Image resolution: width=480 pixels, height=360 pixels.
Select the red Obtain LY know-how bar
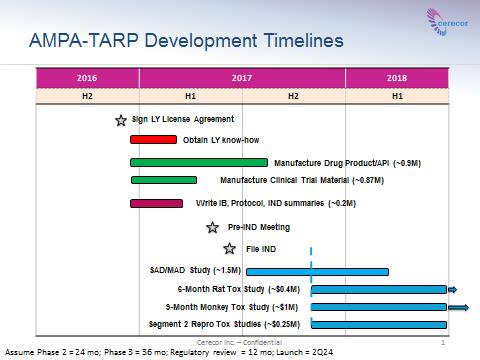153,140
